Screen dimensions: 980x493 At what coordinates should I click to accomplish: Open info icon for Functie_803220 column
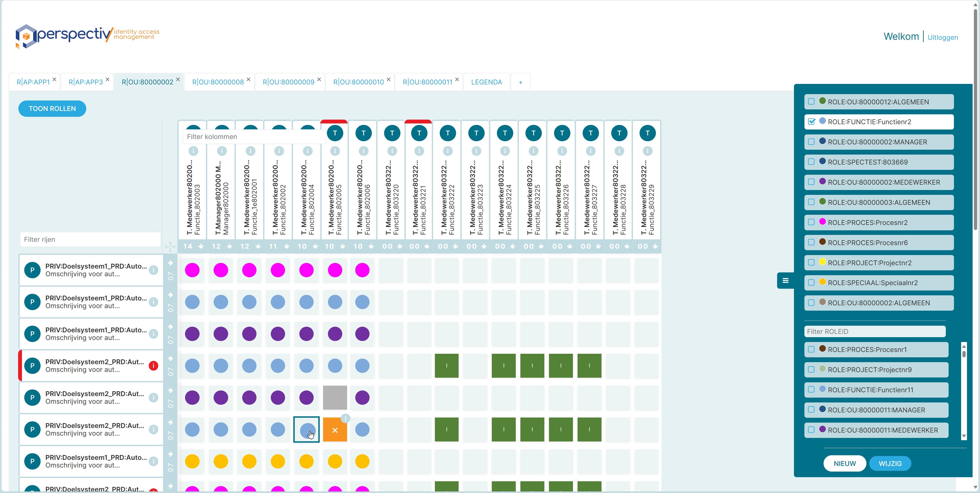click(x=392, y=151)
